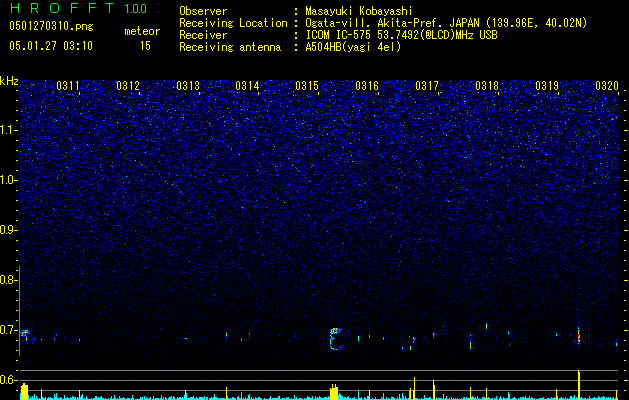Screen dimensions: 629x400
Task: Click the A504HB(yagi 4el) antenna value
Action: click(353, 47)
